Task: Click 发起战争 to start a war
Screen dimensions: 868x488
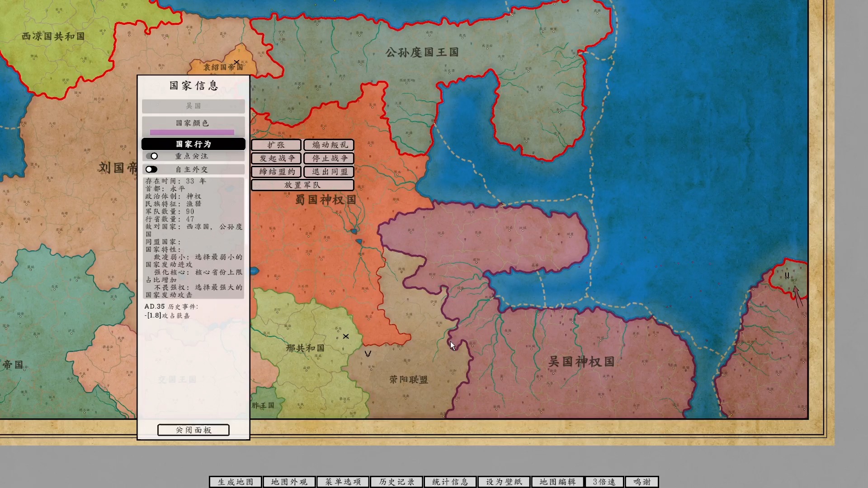Action: 277,158
